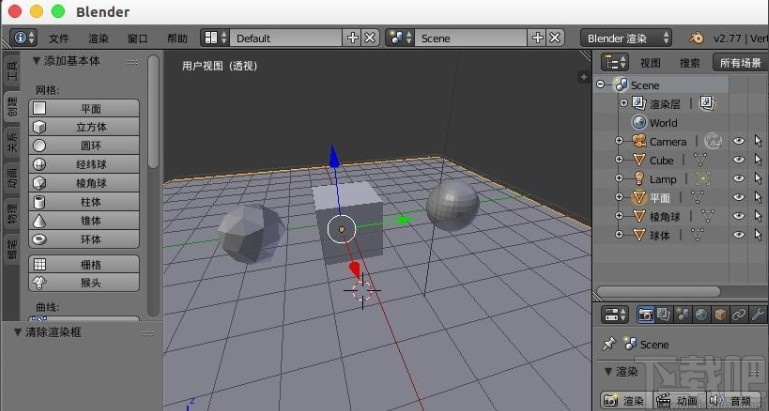Screen dimensions: 769x411
Task: Click the blue Z-axis manipulator arrow
Action: tap(334, 157)
